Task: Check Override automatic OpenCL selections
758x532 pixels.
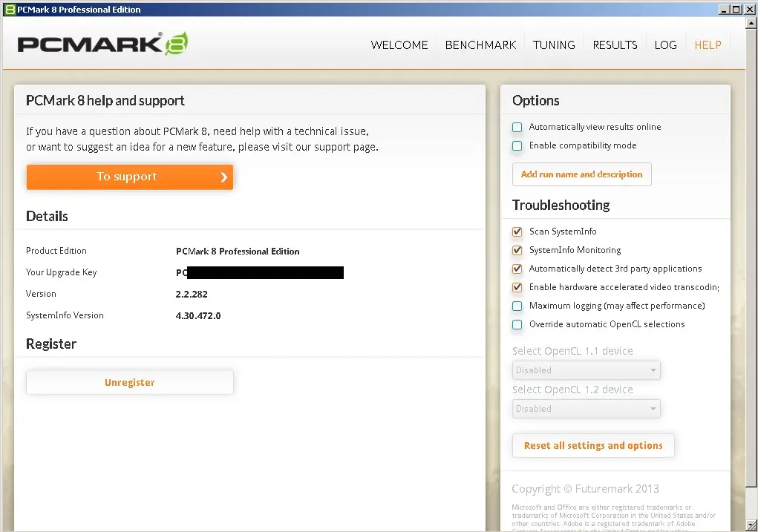Action: click(517, 325)
